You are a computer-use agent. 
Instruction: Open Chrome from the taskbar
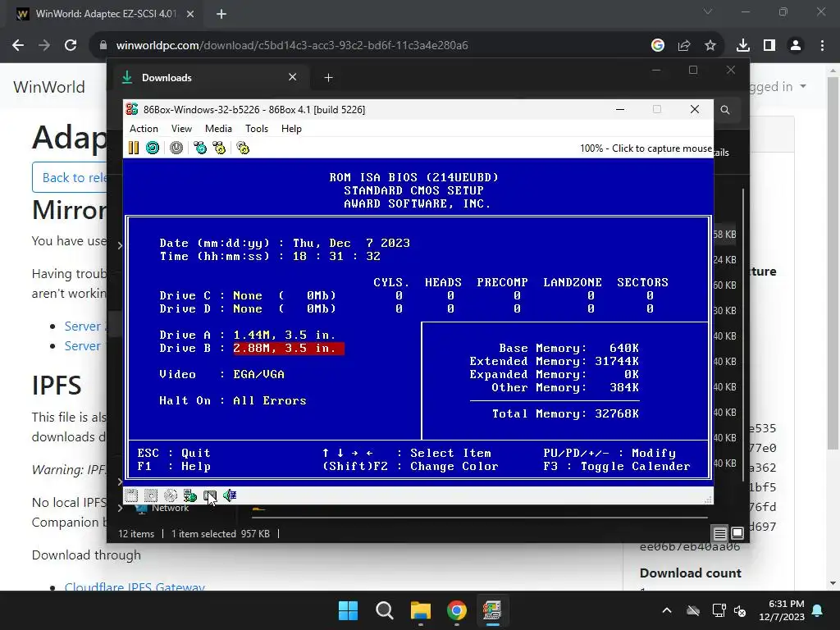(x=456, y=610)
